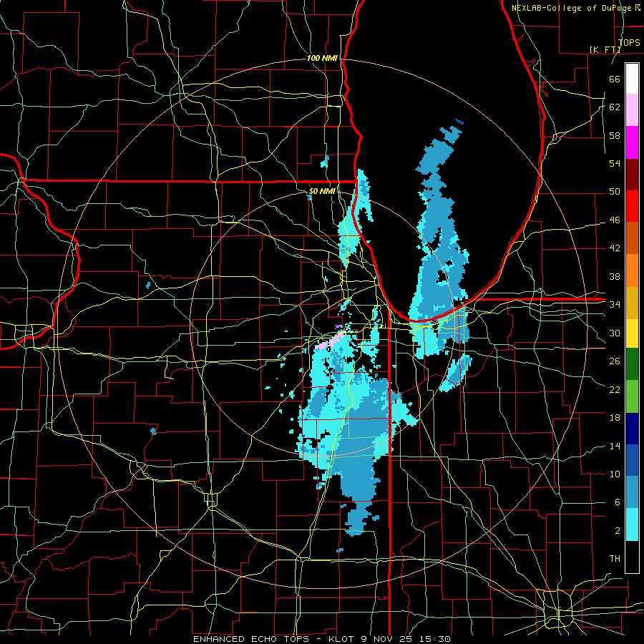This screenshot has height=644, width=644.
Task: Click the '10' legend scale label
Action: click(615, 474)
